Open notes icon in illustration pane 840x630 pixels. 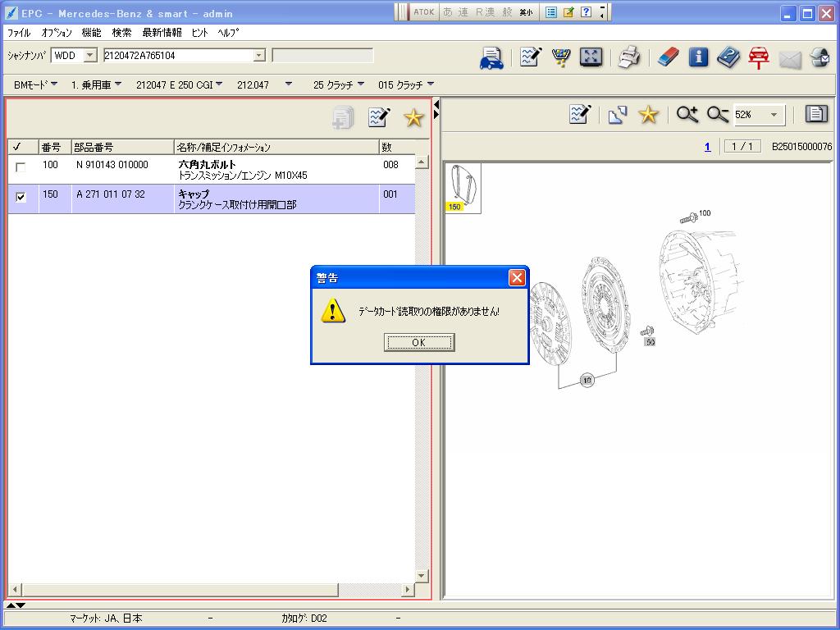tap(580, 114)
